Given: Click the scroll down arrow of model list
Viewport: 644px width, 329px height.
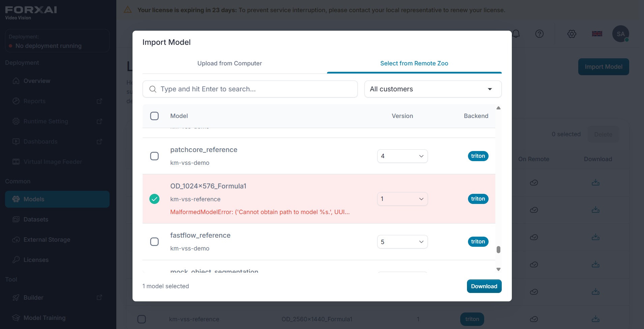Looking at the screenshot, I should [498, 269].
